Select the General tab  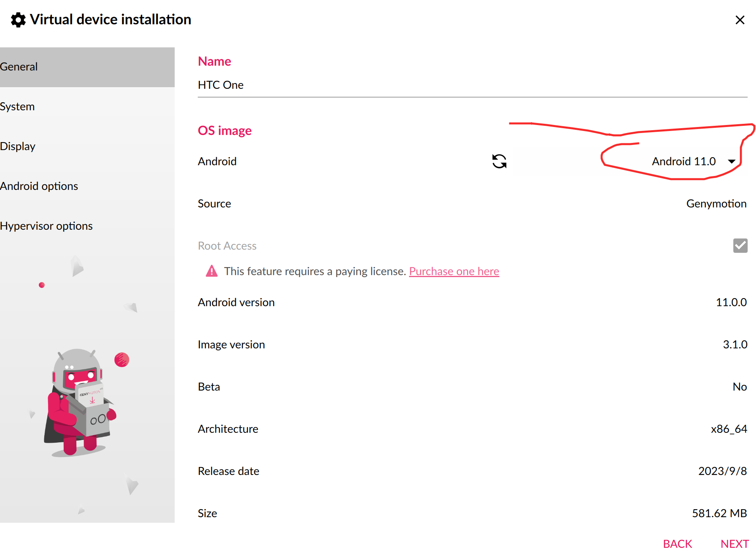coord(87,67)
